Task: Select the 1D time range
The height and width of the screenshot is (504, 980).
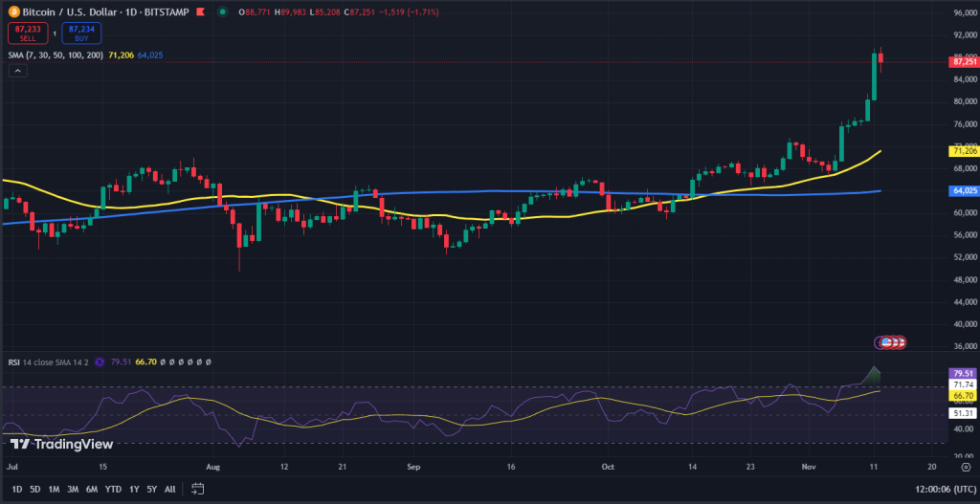Action: [x=17, y=489]
